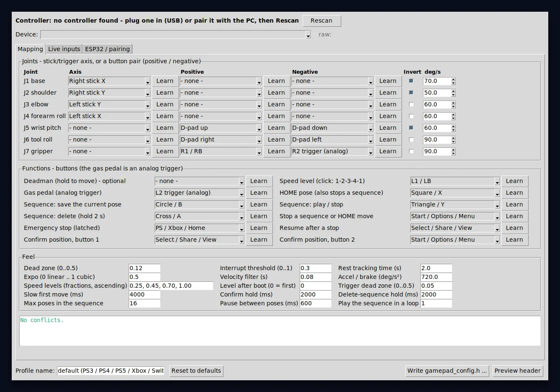Learn Confirm position button 2

(x=514, y=240)
